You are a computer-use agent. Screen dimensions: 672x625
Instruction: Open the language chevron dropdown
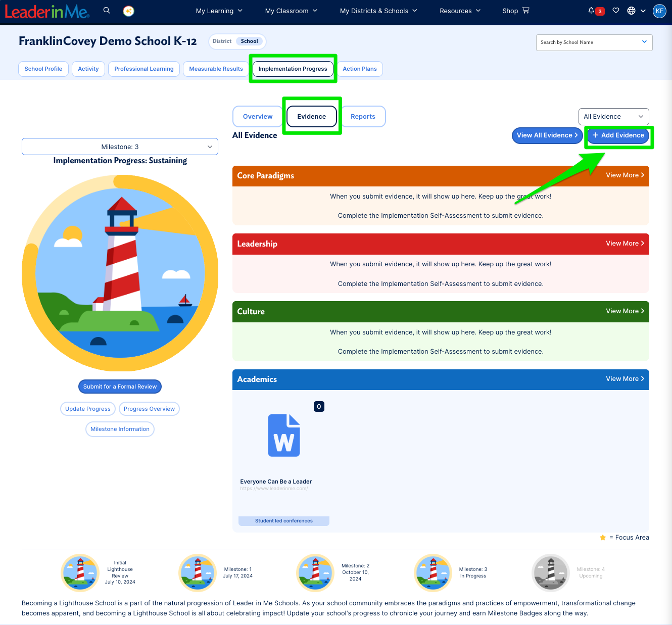tap(643, 11)
